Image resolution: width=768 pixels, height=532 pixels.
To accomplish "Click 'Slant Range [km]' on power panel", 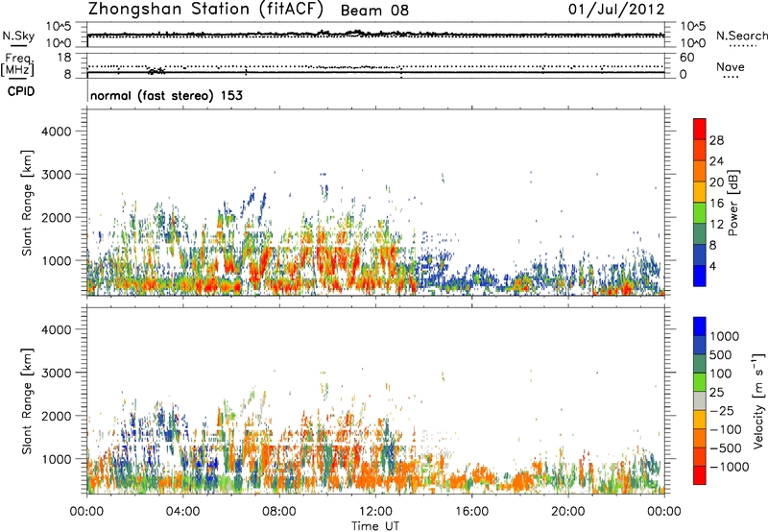I will 27,203.
